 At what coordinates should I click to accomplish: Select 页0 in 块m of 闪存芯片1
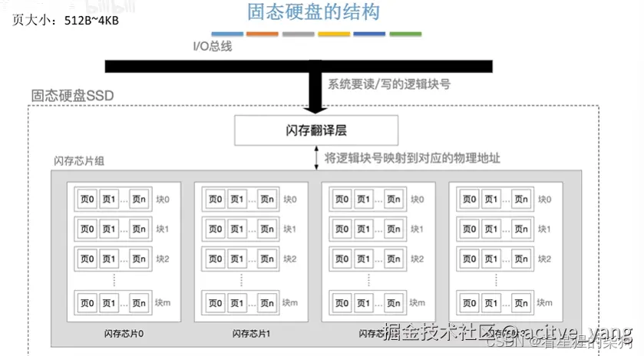[x=215, y=303]
